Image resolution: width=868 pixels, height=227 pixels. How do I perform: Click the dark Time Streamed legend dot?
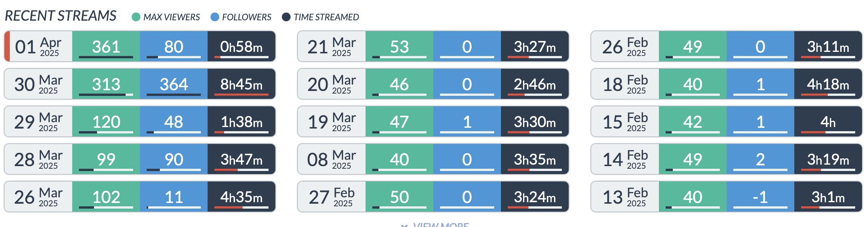(x=286, y=17)
